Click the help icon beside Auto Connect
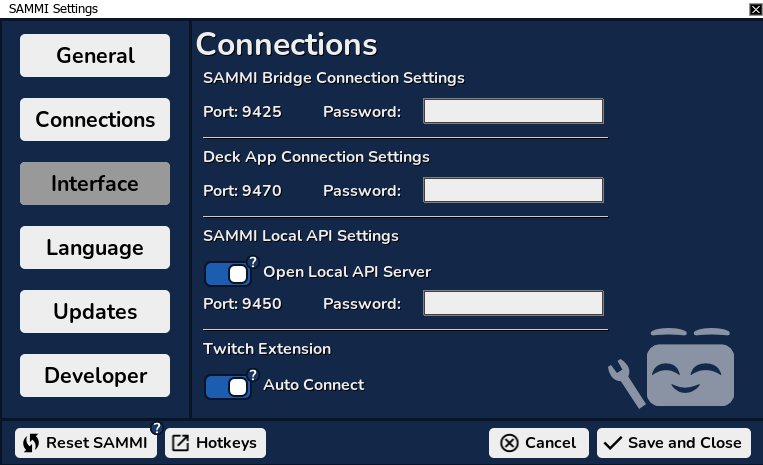The height and width of the screenshot is (465, 763). click(253, 375)
